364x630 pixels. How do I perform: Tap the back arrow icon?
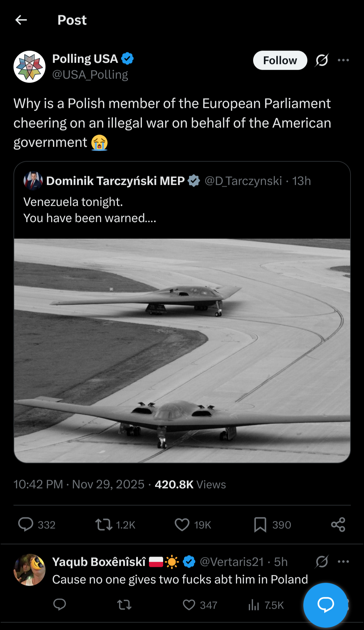click(x=21, y=20)
